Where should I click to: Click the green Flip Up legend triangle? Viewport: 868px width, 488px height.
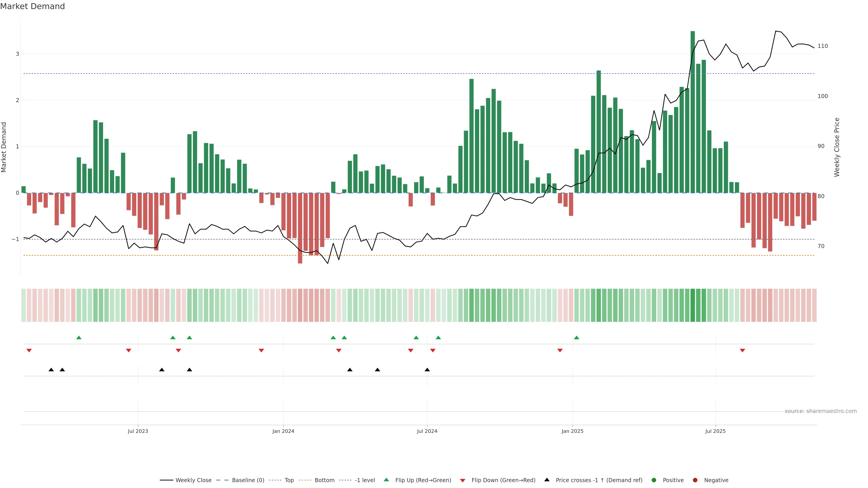(x=387, y=480)
